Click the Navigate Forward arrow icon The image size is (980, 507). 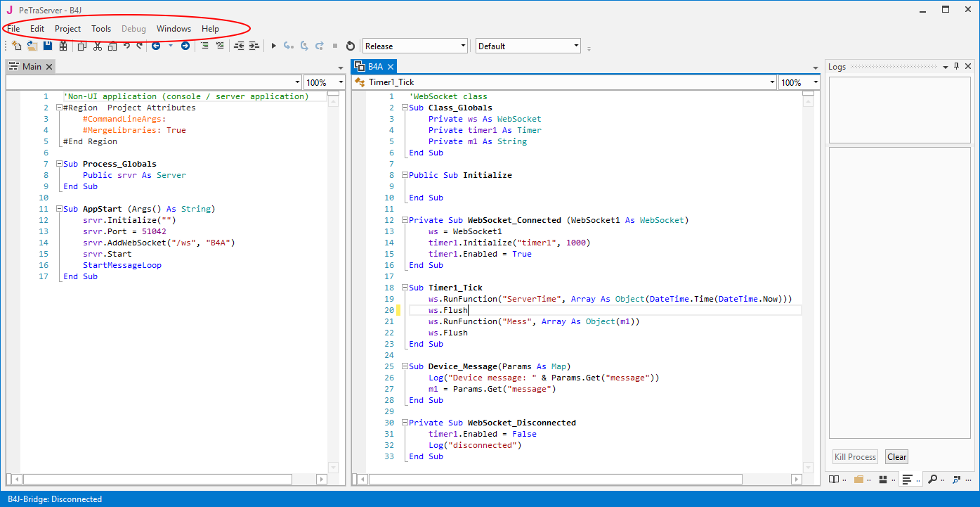coord(185,46)
